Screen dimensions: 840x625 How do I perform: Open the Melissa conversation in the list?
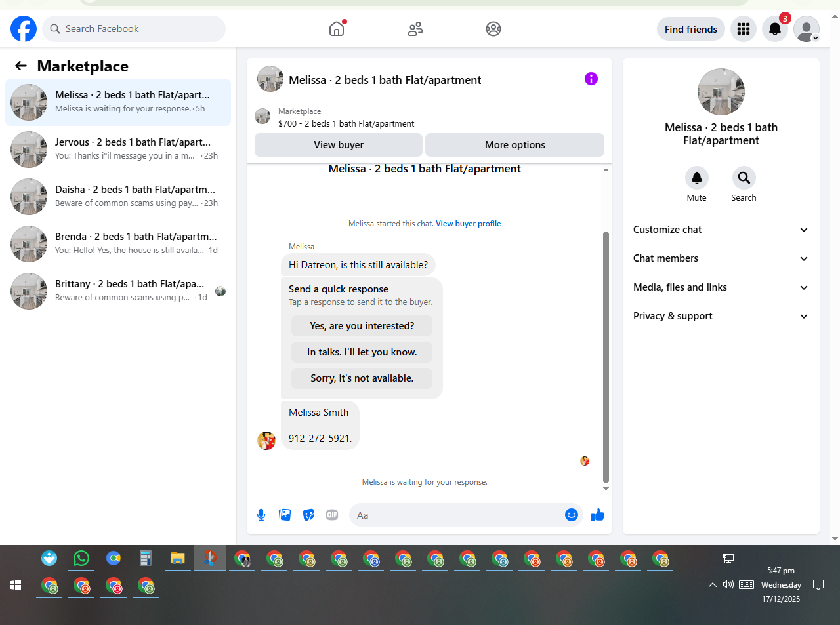click(118, 102)
